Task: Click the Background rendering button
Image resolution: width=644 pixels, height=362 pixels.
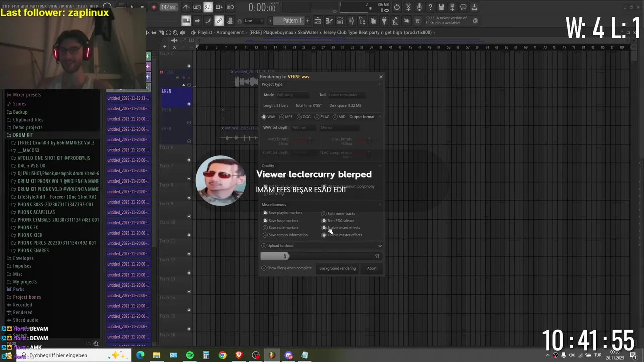Action: click(x=338, y=268)
